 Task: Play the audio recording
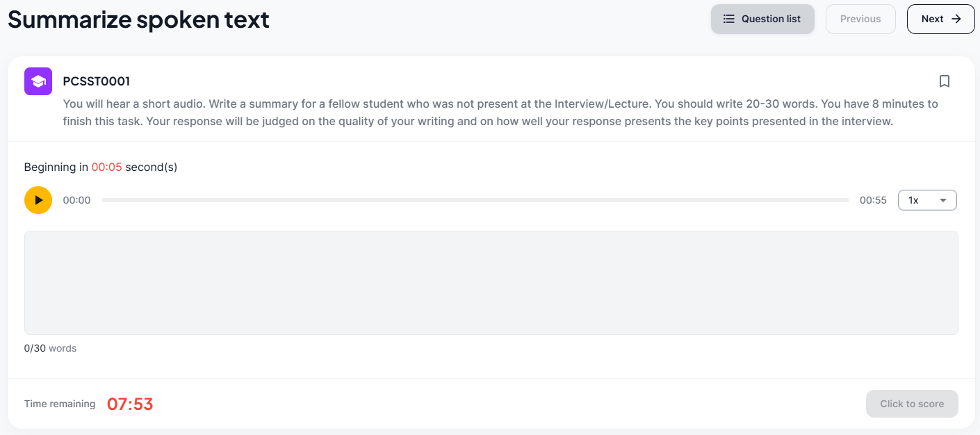pos(38,200)
